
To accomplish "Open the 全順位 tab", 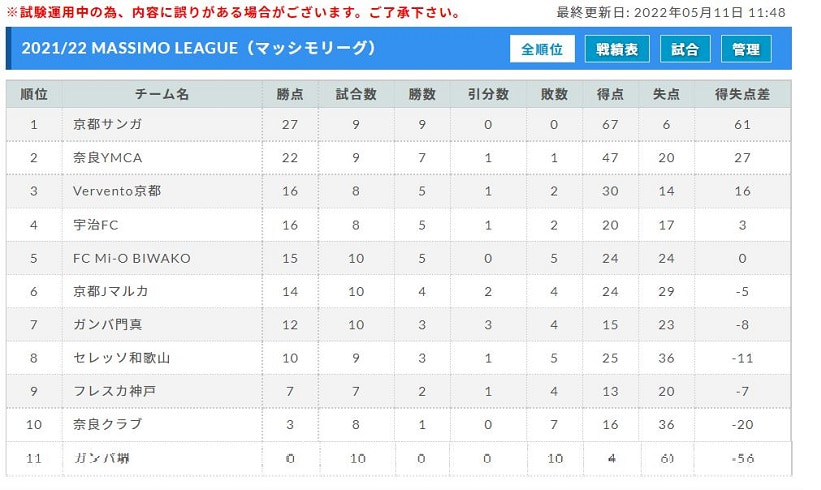I will coord(542,49).
